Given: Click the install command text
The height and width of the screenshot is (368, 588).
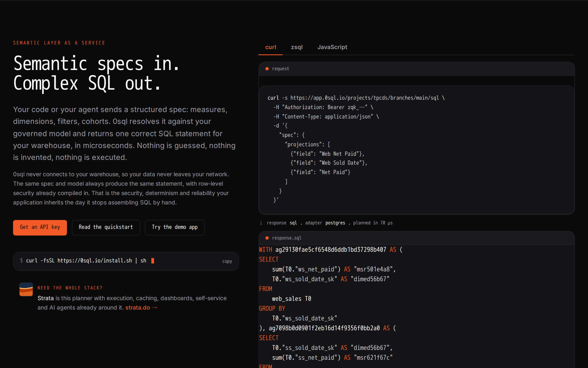Looking at the screenshot, I should point(86,261).
